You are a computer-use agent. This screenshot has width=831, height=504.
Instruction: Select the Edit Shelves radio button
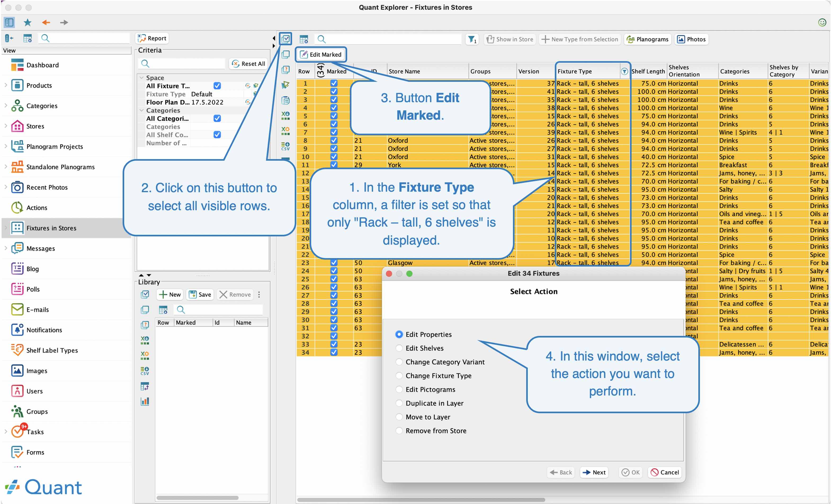tap(399, 348)
